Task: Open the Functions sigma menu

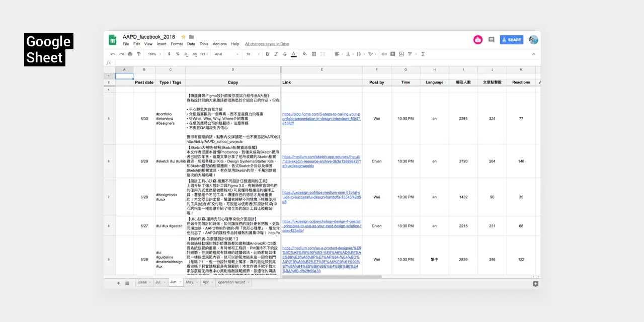Action: [x=423, y=54]
